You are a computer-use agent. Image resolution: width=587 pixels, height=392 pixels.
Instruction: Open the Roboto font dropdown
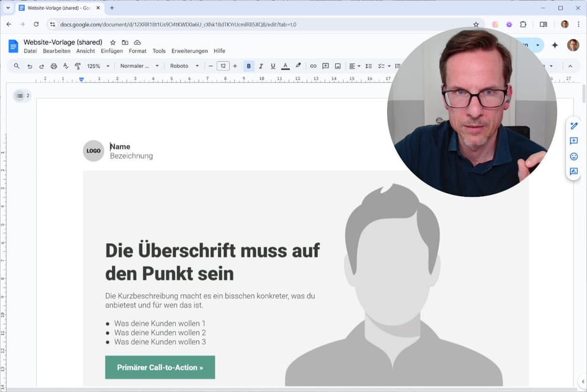(x=184, y=66)
